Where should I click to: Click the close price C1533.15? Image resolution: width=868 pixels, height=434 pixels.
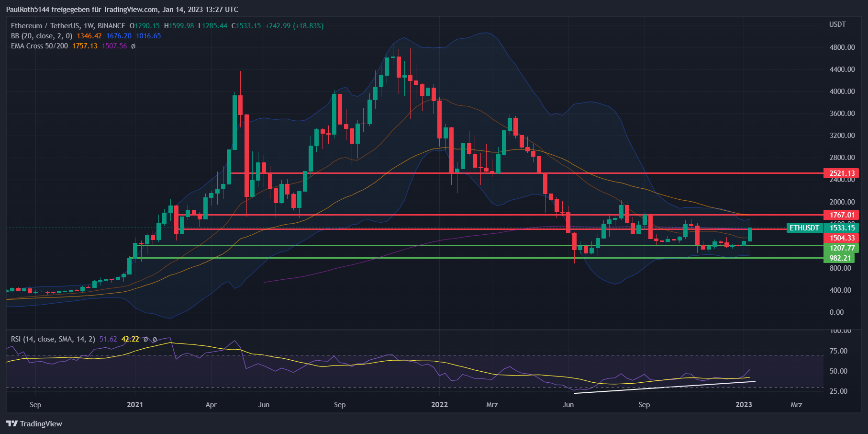pos(246,26)
